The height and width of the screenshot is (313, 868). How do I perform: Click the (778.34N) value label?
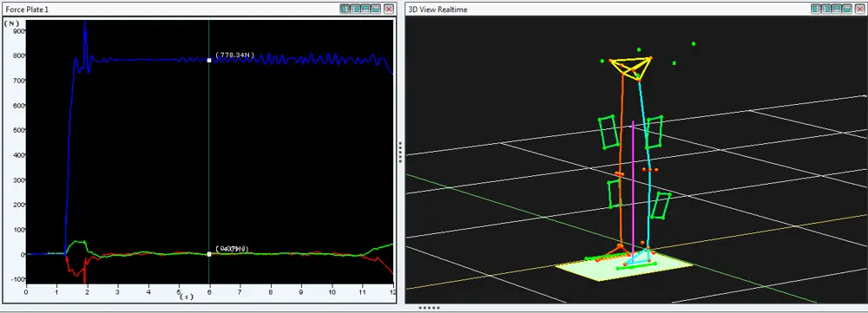[x=234, y=55]
